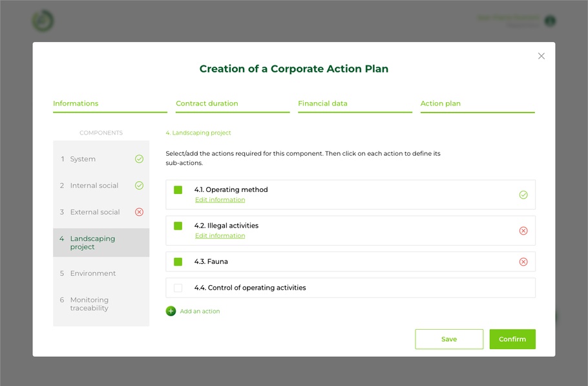Deselect the 4.3 Fauna checkbox
This screenshot has height=386, width=588.
(x=178, y=262)
